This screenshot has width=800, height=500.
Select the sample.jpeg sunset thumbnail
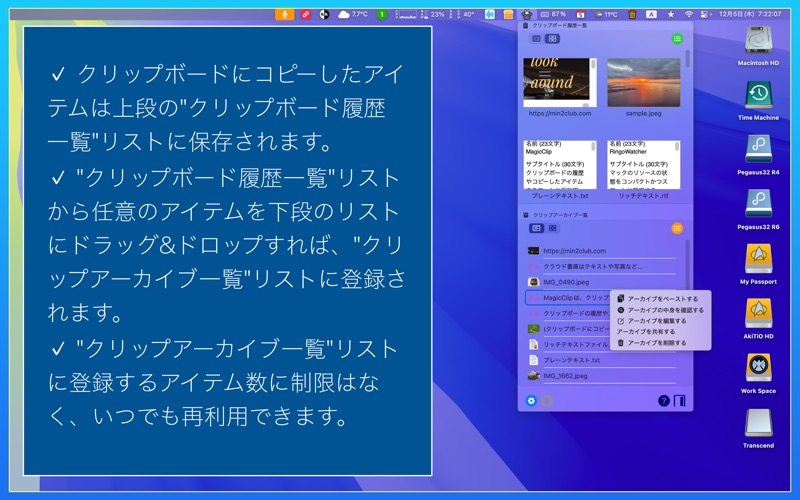[643, 82]
